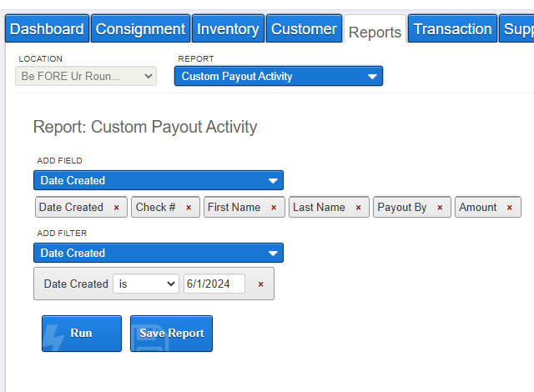Viewport: 534px width, 392px height.
Task: Go to the Inventory tab
Action: (x=228, y=28)
